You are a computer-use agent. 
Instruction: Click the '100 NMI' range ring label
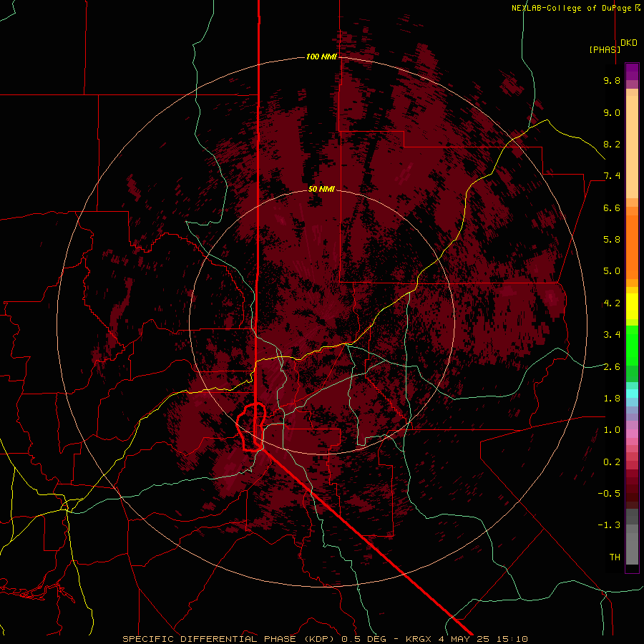click(321, 57)
